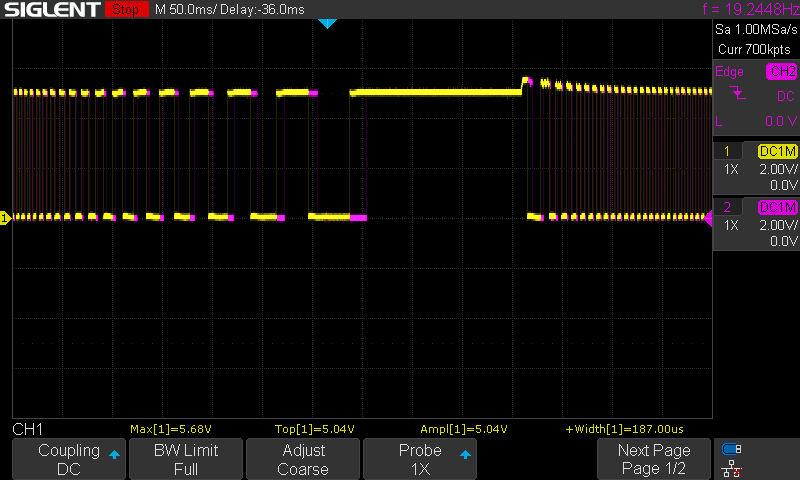Toggle BW Limit Full setting

tap(186, 459)
